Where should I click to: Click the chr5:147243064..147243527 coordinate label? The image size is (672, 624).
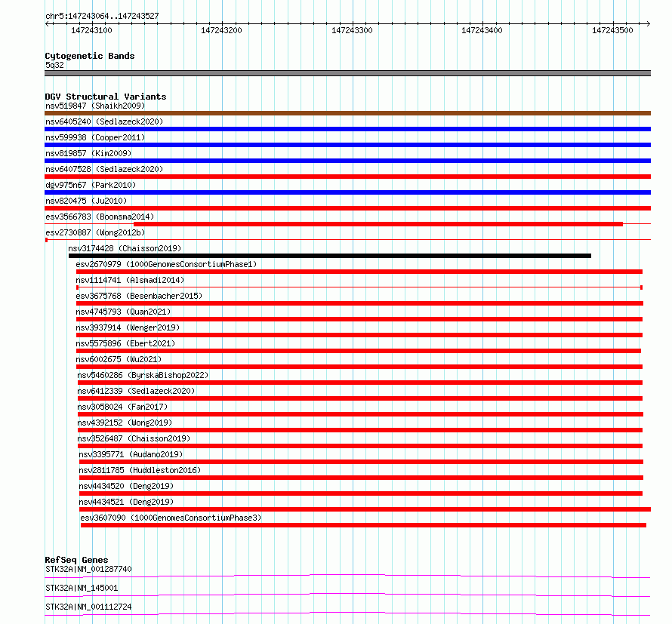tap(102, 17)
